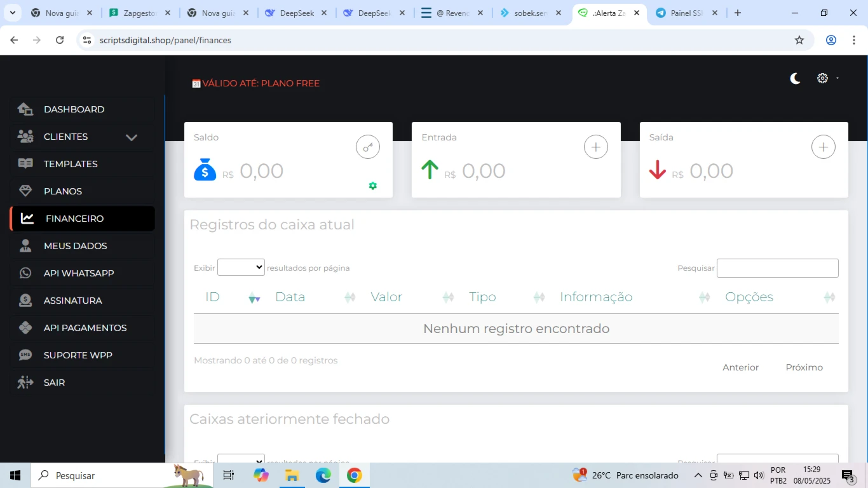Open File Explorer from the taskbar
Viewport: 868px width, 488px height.
click(x=292, y=475)
